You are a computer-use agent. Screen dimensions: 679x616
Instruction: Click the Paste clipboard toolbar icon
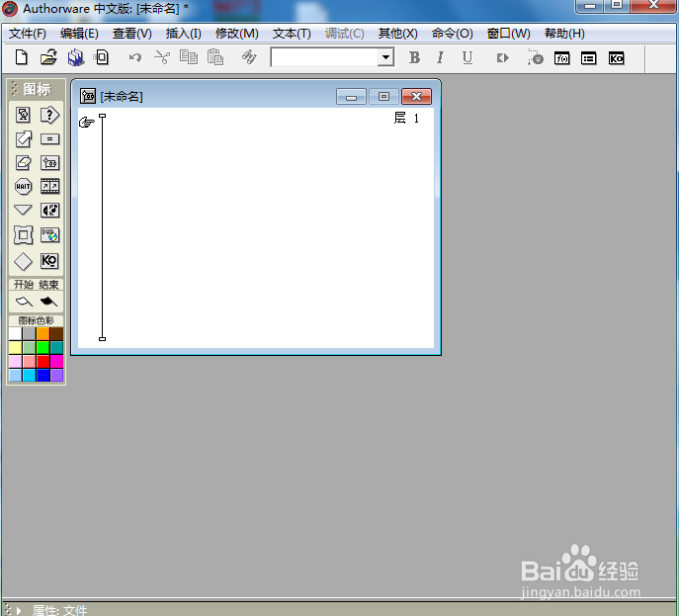pyautogui.click(x=215, y=57)
